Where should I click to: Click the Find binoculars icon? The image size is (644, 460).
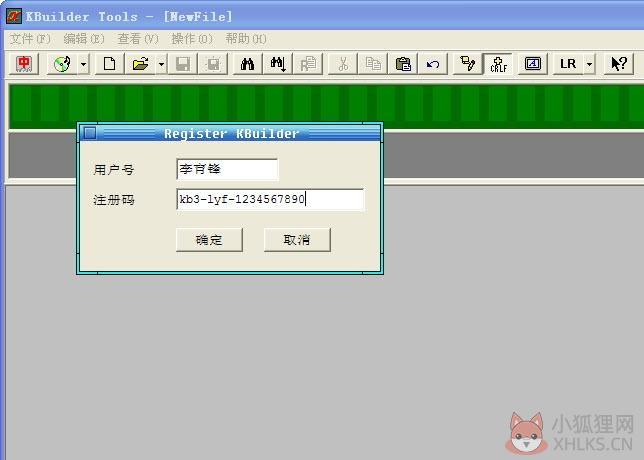pos(247,64)
